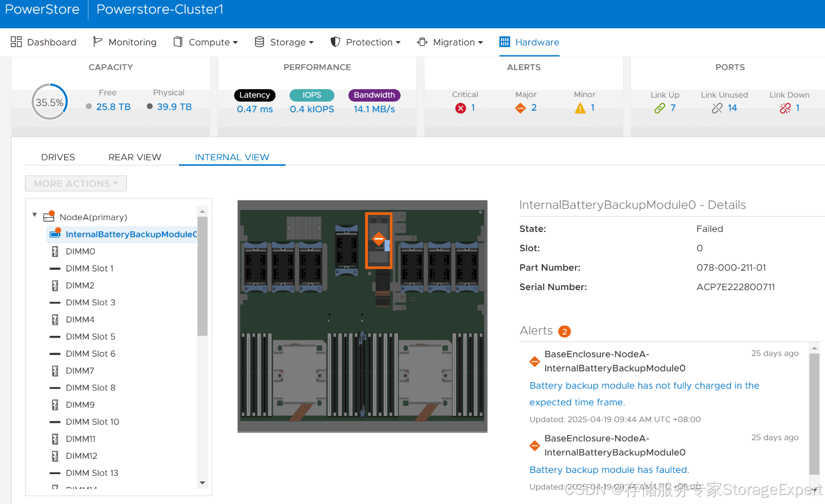The image size is (825, 504).
Task: Click the Link Unused broken chain icon
Action: click(717, 108)
